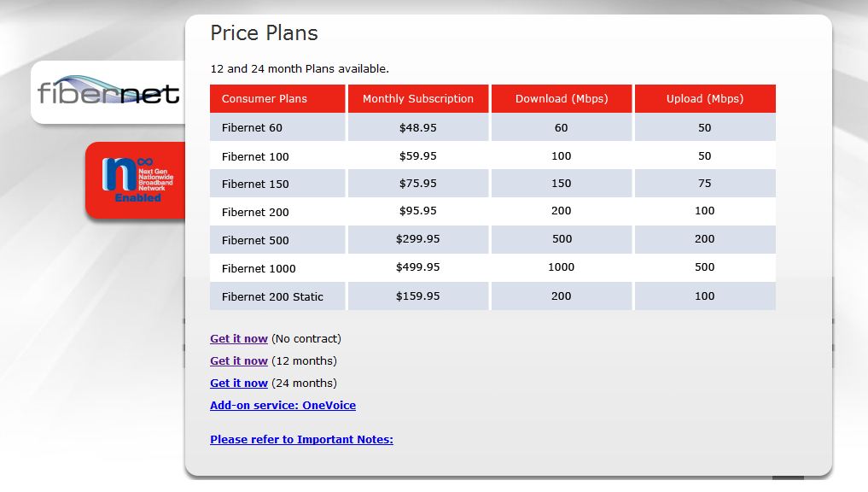Screen dimensions: 868x492
Task: Click the Next Gen NBN Enabled badge
Action: pyautogui.click(x=137, y=180)
